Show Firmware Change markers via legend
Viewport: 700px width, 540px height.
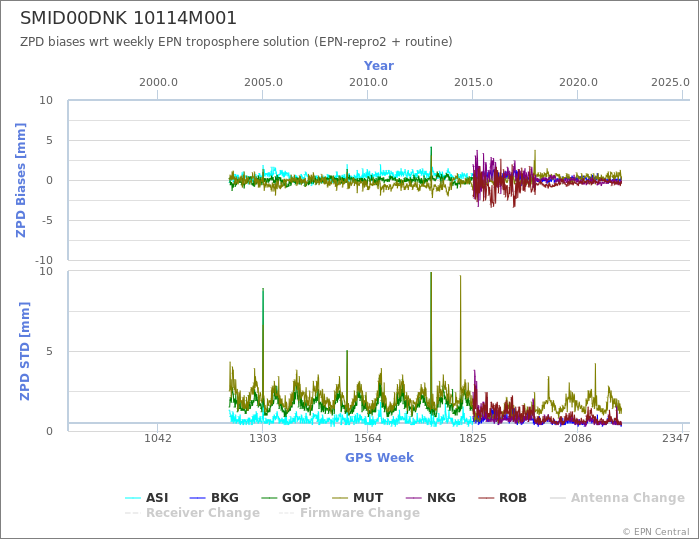pyautogui.click(x=349, y=513)
